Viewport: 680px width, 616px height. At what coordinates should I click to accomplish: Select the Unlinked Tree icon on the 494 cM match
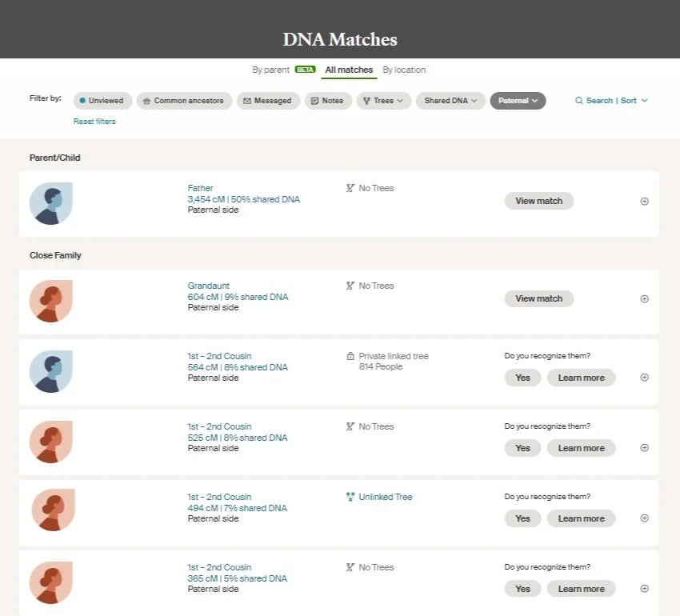pos(351,496)
